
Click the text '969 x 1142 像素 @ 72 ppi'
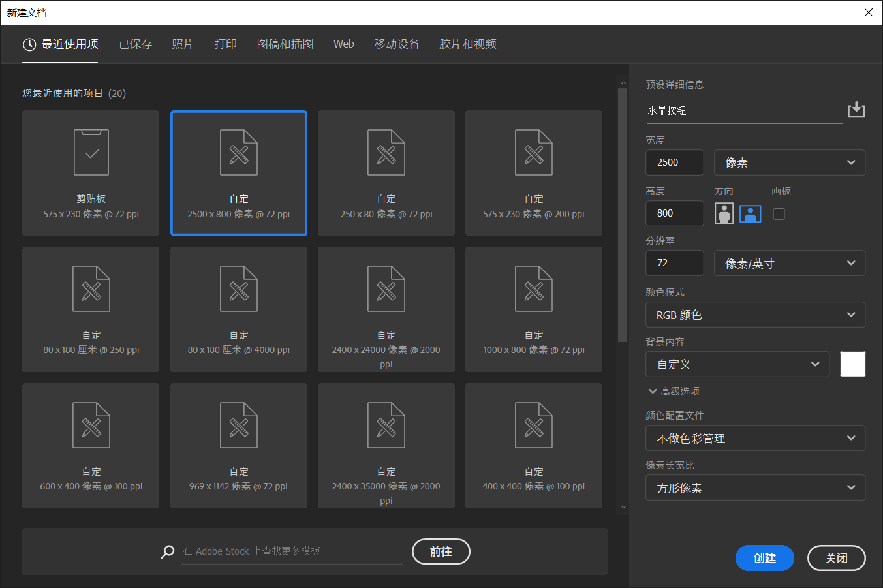point(239,486)
